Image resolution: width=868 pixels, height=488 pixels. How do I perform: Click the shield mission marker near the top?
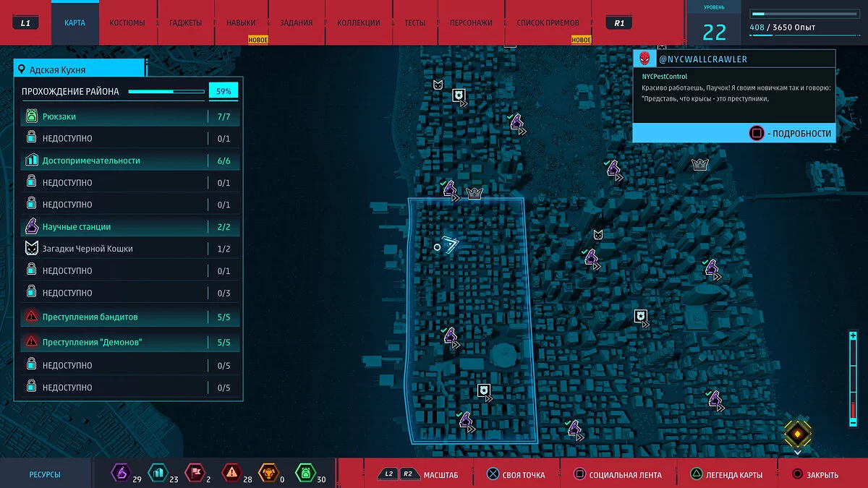pyautogui.click(x=459, y=95)
